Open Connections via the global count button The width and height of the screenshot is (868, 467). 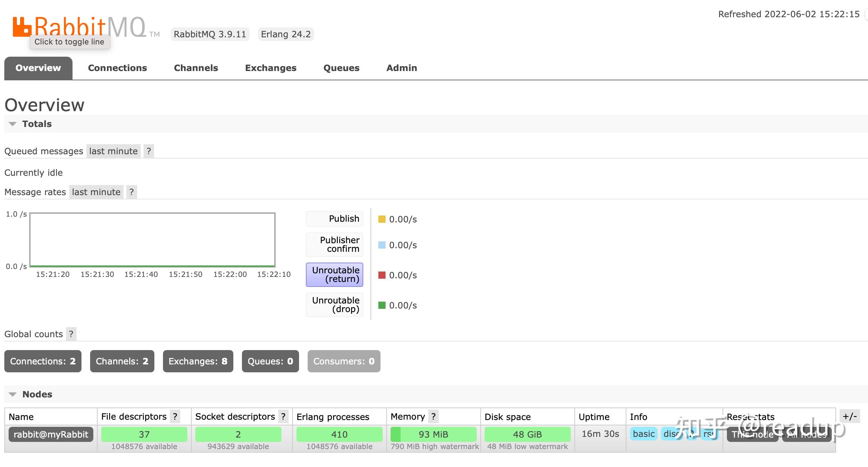[x=42, y=361]
